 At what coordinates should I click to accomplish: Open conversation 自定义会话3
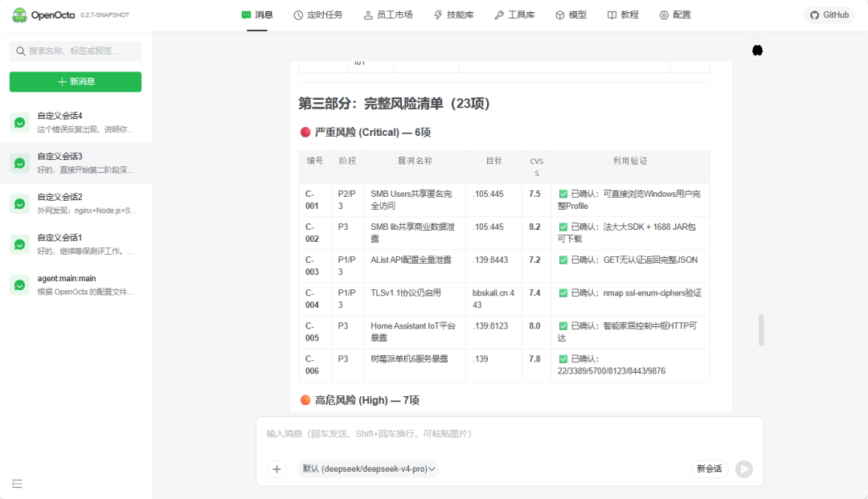[76, 163]
